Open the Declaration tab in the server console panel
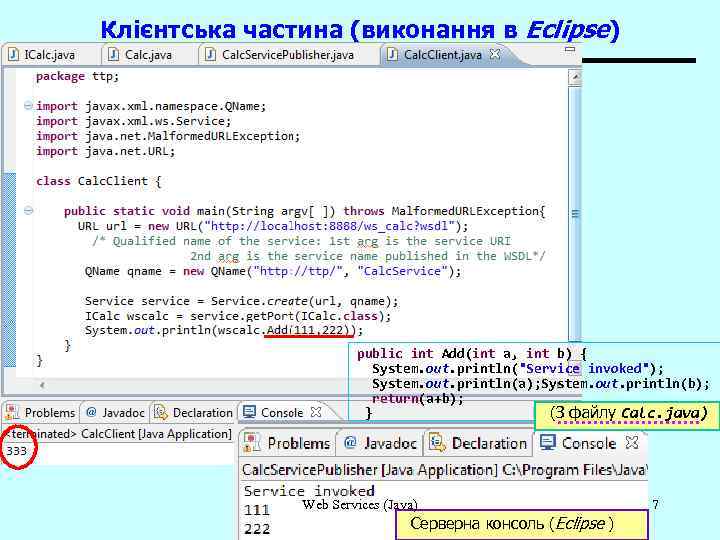The width and height of the screenshot is (720, 540). click(x=478, y=443)
